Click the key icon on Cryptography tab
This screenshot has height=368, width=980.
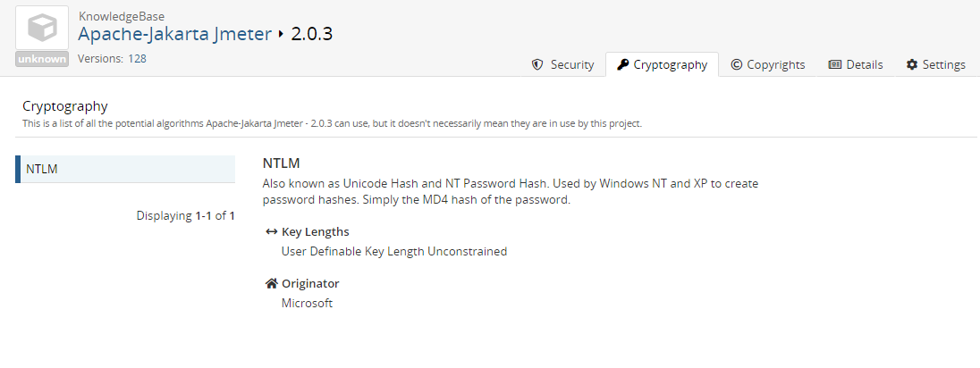tap(622, 64)
